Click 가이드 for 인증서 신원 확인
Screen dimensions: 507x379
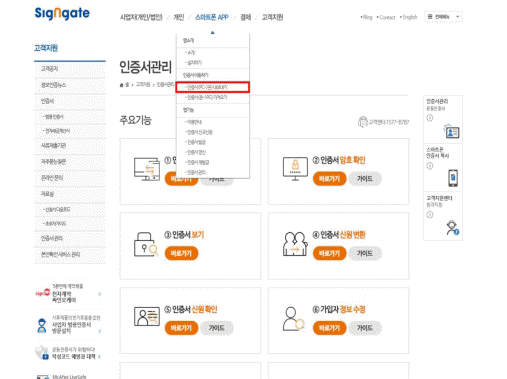[217, 328]
